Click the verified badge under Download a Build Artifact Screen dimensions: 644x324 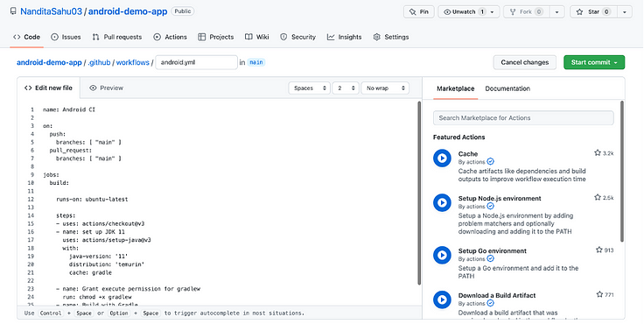point(490,303)
